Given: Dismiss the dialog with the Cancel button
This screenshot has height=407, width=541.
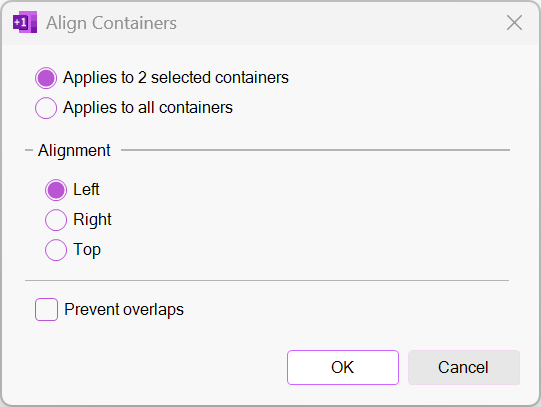Looking at the screenshot, I should tap(464, 367).
